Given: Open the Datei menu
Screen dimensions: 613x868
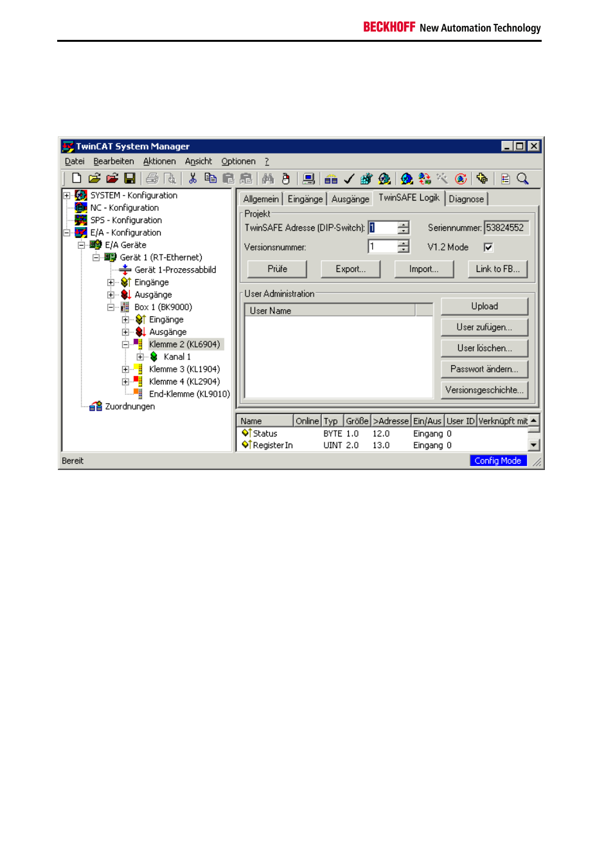Looking at the screenshot, I should tap(75, 161).
